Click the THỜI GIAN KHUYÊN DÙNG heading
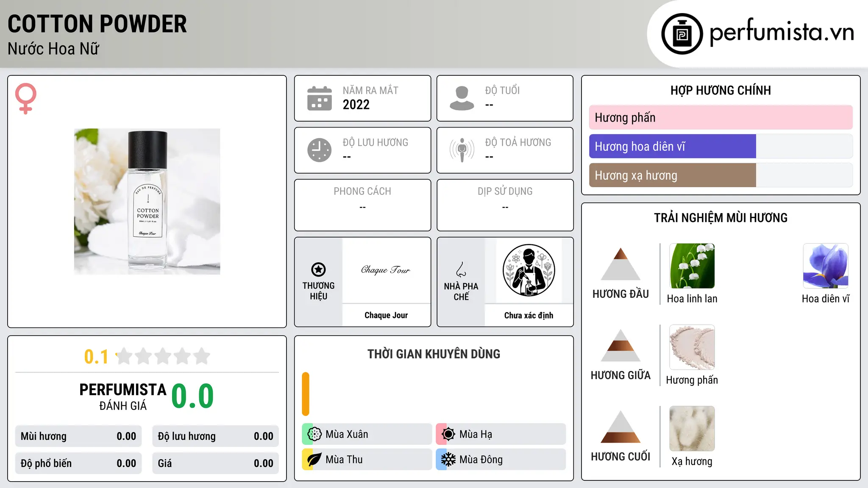Image resolution: width=868 pixels, height=488 pixels. click(x=434, y=354)
